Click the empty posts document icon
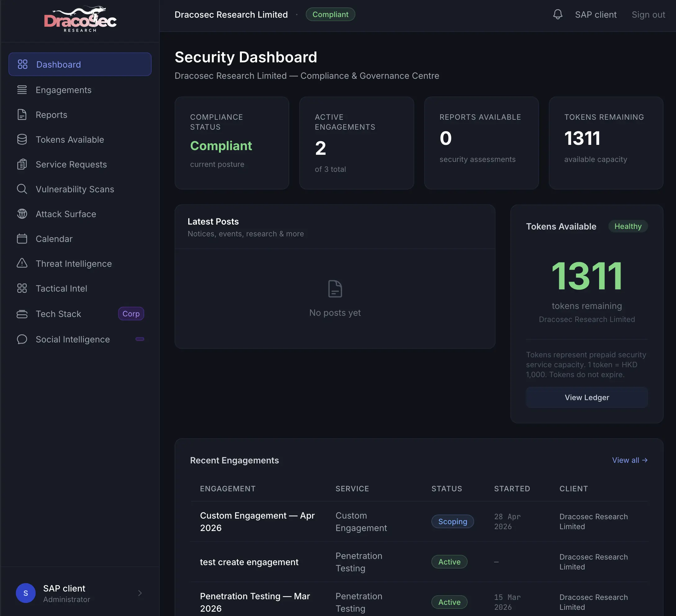The width and height of the screenshot is (676, 616). 335,288
